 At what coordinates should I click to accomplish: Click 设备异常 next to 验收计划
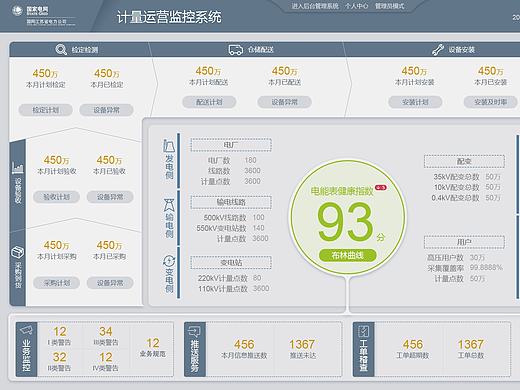point(110,197)
